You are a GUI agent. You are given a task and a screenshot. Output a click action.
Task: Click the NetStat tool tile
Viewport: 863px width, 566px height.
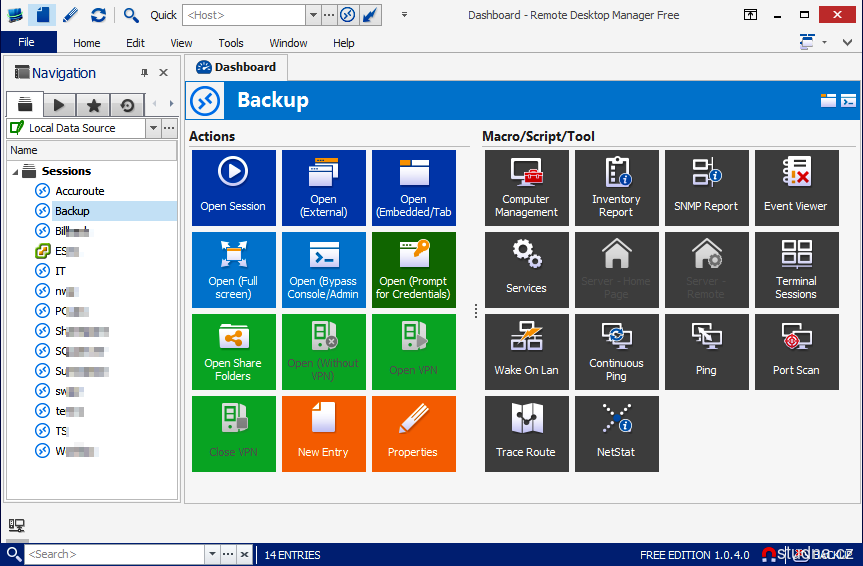pos(616,433)
